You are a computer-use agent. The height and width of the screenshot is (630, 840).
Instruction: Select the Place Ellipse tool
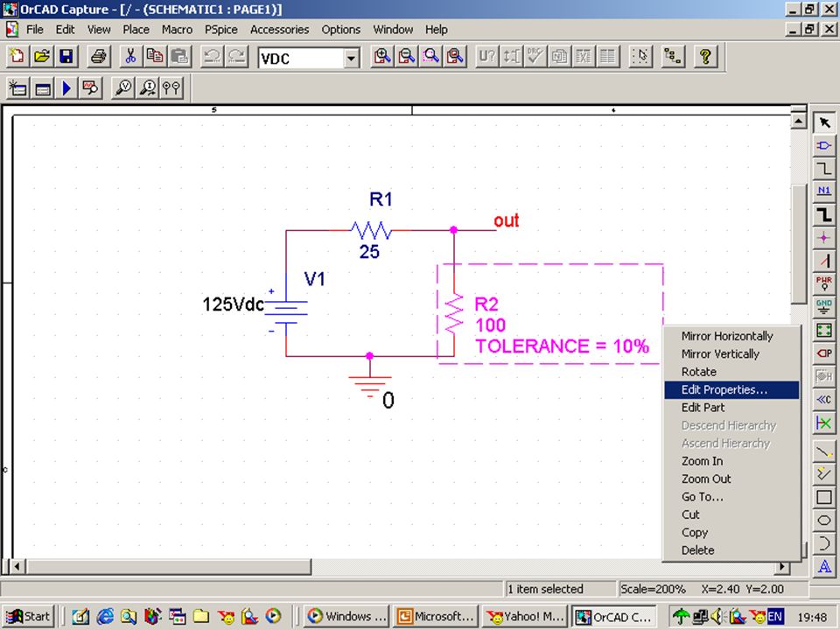pos(824,520)
